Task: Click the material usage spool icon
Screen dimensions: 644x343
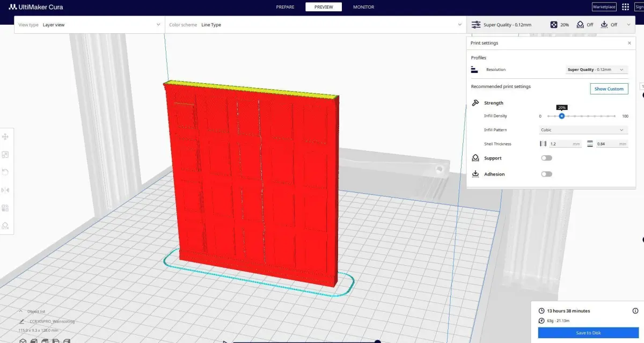Action: (542, 321)
